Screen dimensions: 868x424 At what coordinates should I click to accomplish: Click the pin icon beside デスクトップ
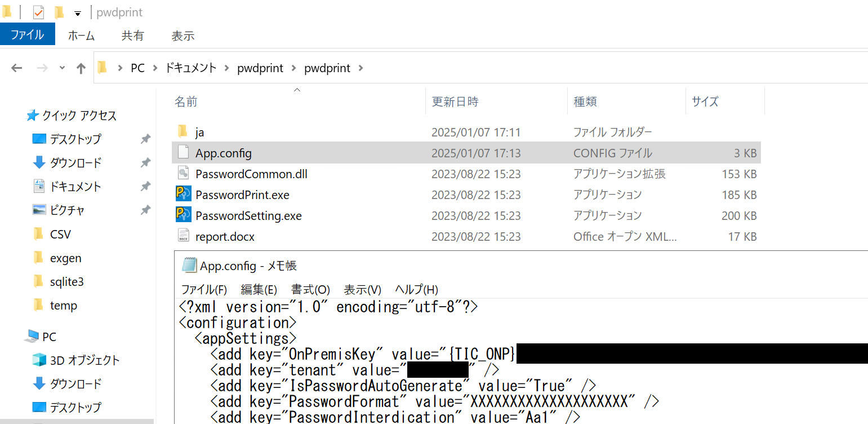pos(145,139)
